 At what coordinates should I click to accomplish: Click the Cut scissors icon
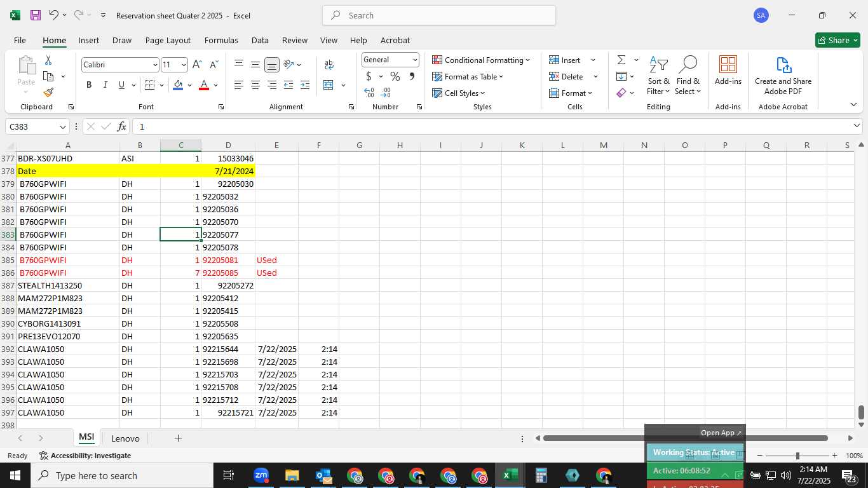click(48, 60)
